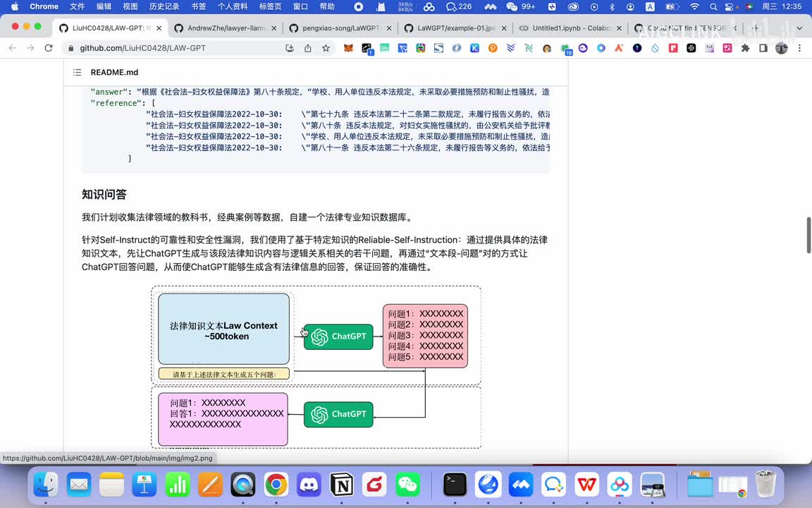Open the README table of contents icon
This screenshot has width=812, height=508.
[78, 73]
